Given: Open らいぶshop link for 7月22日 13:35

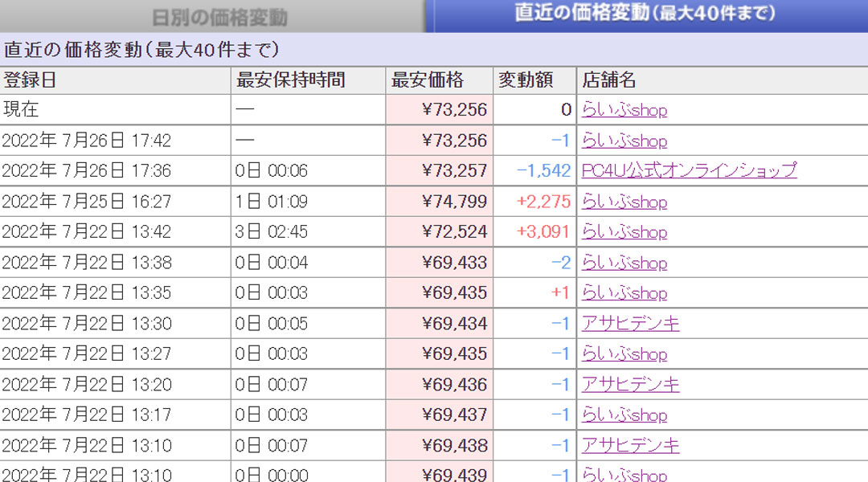Looking at the screenshot, I should click(624, 292).
